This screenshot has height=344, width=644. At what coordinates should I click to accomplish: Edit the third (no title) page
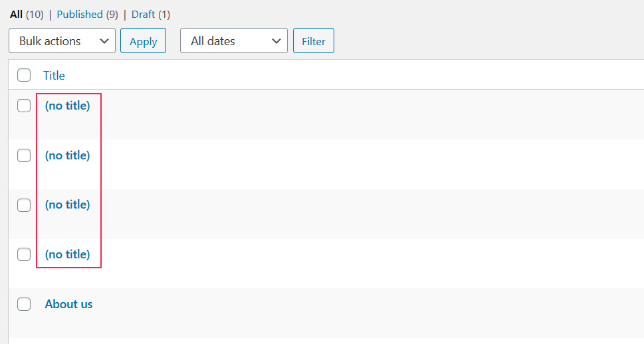pyautogui.click(x=67, y=205)
